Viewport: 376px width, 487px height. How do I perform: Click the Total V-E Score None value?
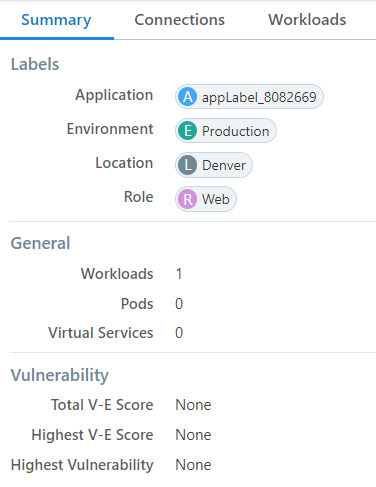(x=193, y=405)
